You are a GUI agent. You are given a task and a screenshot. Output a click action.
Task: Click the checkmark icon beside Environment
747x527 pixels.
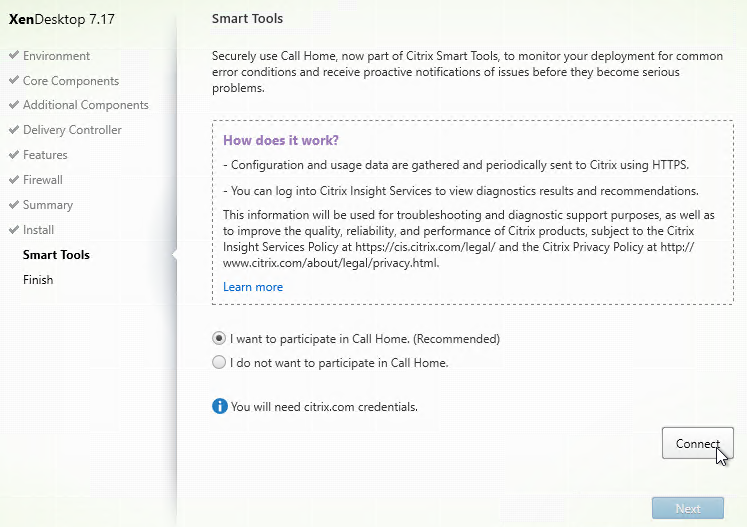click(14, 55)
